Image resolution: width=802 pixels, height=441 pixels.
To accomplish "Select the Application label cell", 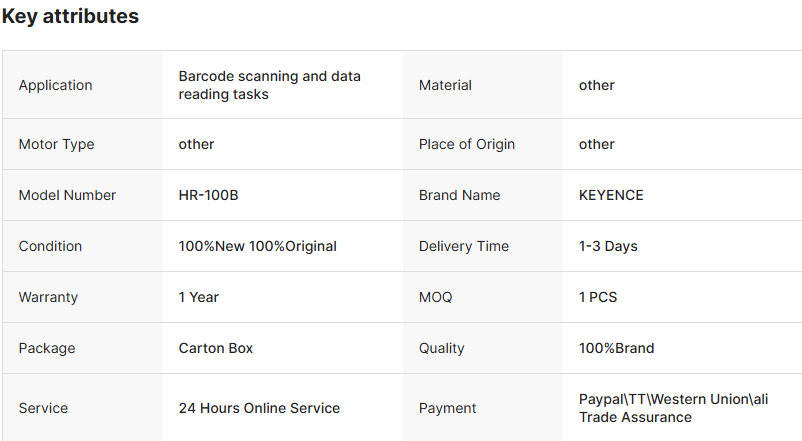I will point(56,85).
